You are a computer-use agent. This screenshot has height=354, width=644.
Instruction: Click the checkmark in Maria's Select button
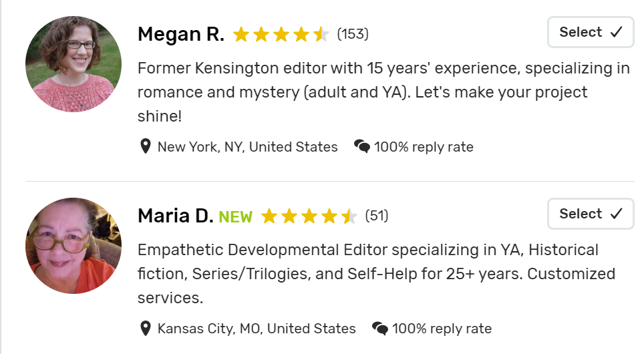[x=616, y=214]
